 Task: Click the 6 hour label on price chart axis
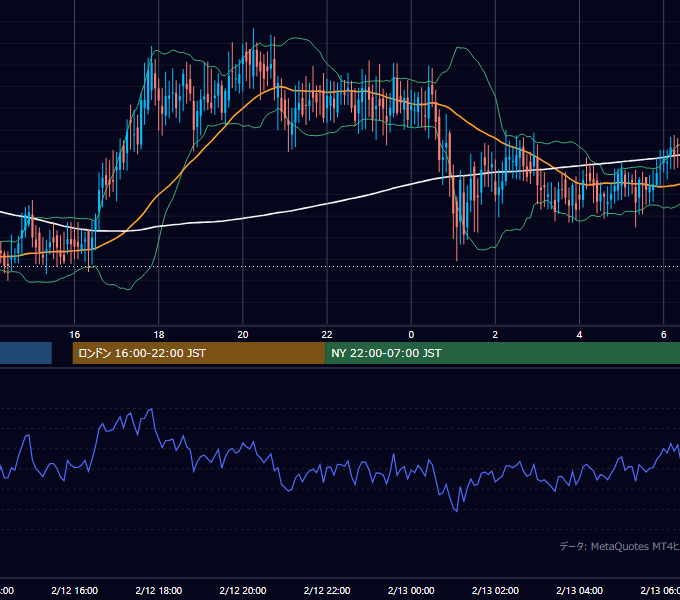click(x=664, y=335)
